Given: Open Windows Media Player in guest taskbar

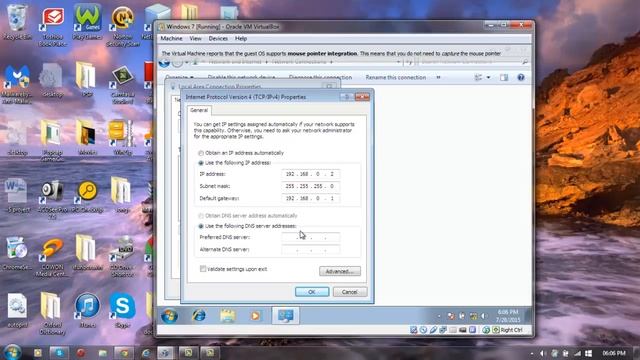Looking at the screenshot, I should (x=256, y=316).
